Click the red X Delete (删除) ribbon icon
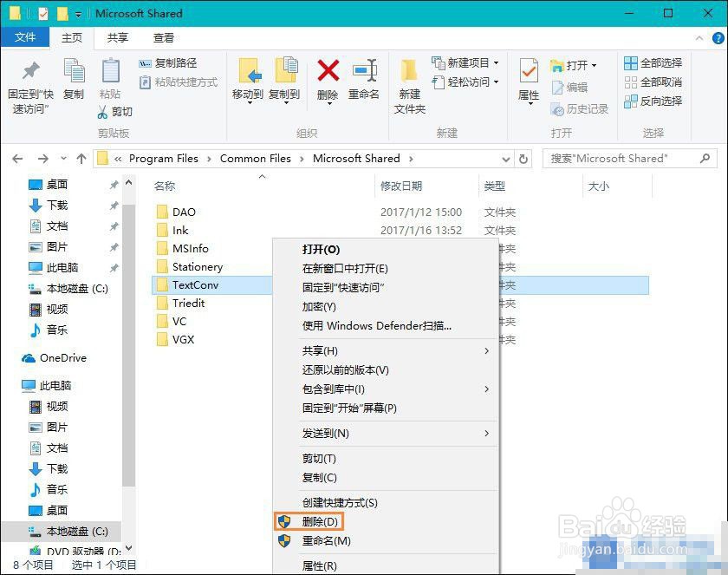This screenshot has height=575, width=728. (x=328, y=70)
